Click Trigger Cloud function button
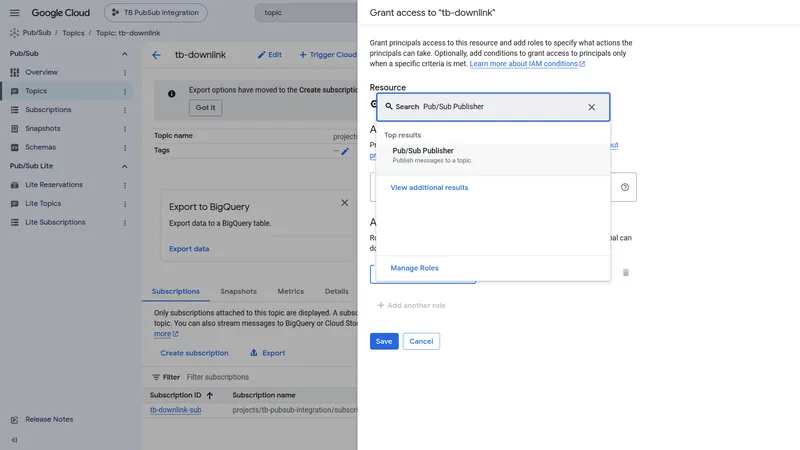800x450 pixels. pos(328,55)
